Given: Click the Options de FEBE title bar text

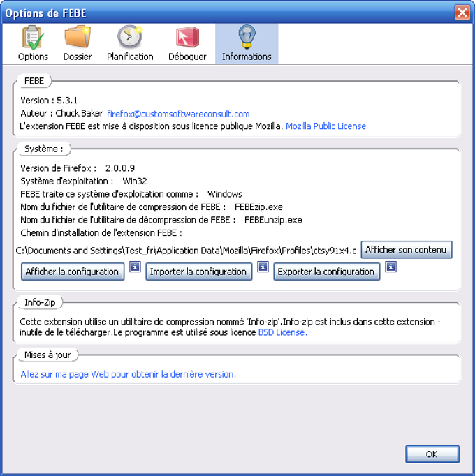Looking at the screenshot, I should 46,13.
